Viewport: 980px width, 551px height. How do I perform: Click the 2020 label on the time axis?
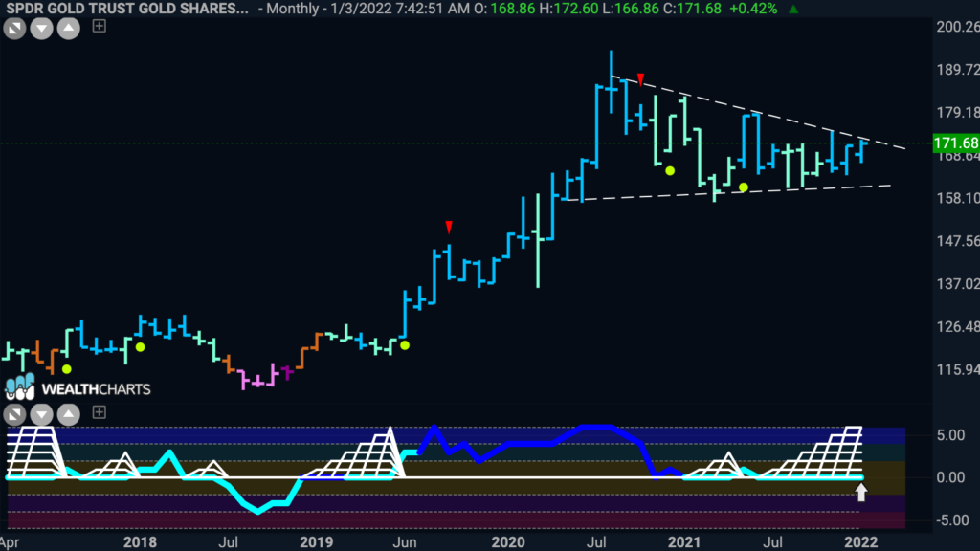(x=508, y=541)
